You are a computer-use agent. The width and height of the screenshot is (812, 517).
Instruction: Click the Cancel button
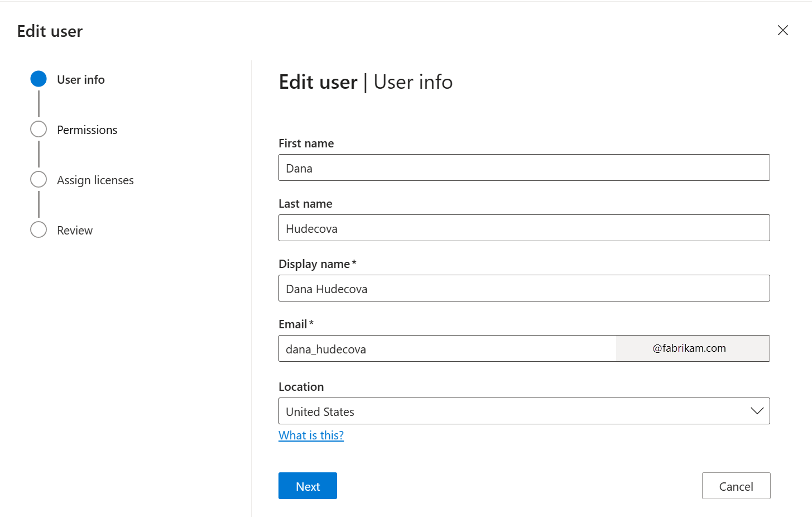736,486
